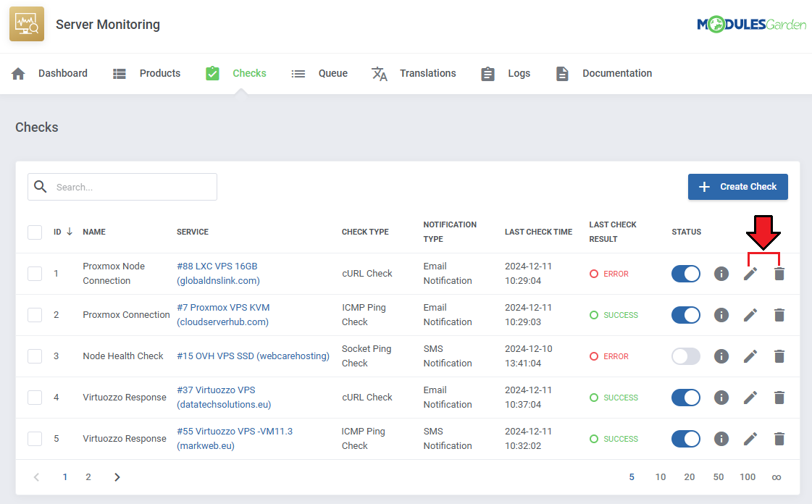
Task: Click the Create Check button
Action: (x=738, y=187)
